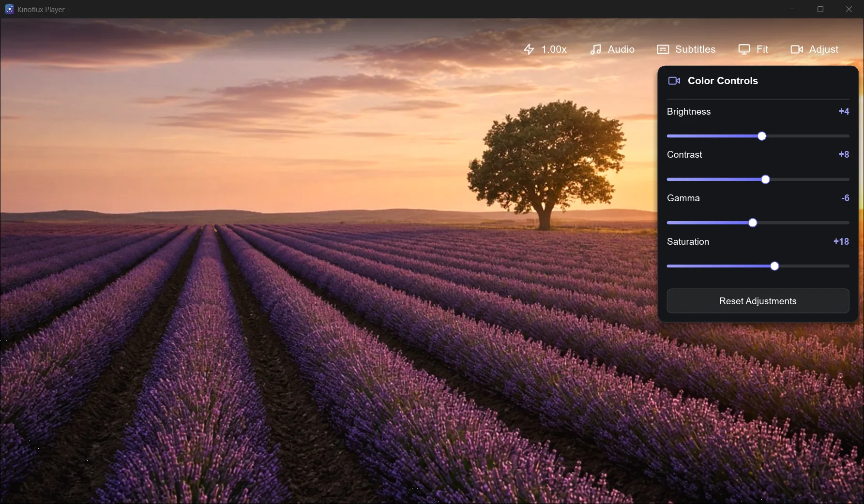Click Reset Adjustments button
The height and width of the screenshot is (504, 864).
click(x=758, y=301)
